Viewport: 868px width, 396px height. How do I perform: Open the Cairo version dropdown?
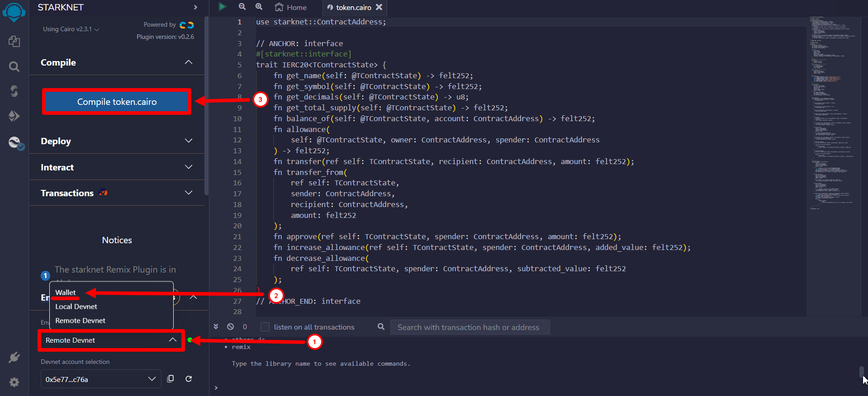click(71, 29)
